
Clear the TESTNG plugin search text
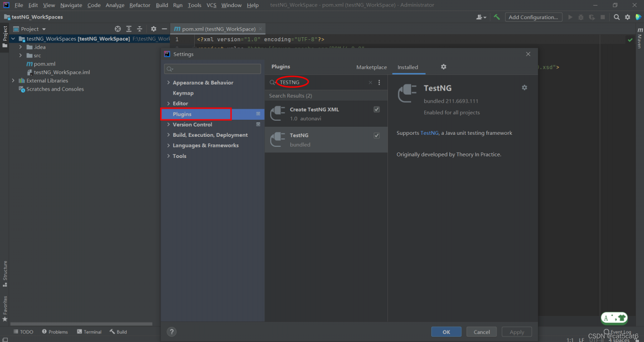point(370,82)
